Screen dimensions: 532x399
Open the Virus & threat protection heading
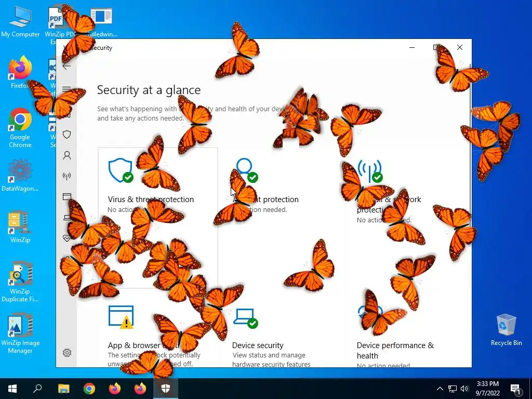point(151,199)
